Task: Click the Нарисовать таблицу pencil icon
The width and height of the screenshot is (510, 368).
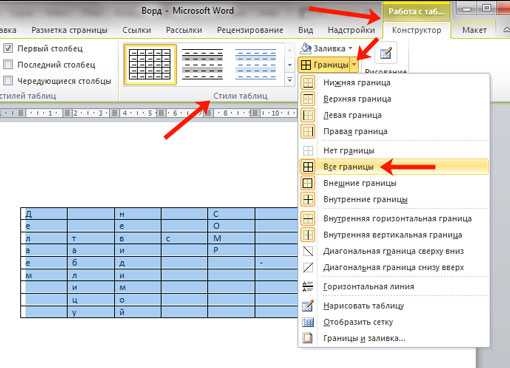Action: click(x=308, y=306)
